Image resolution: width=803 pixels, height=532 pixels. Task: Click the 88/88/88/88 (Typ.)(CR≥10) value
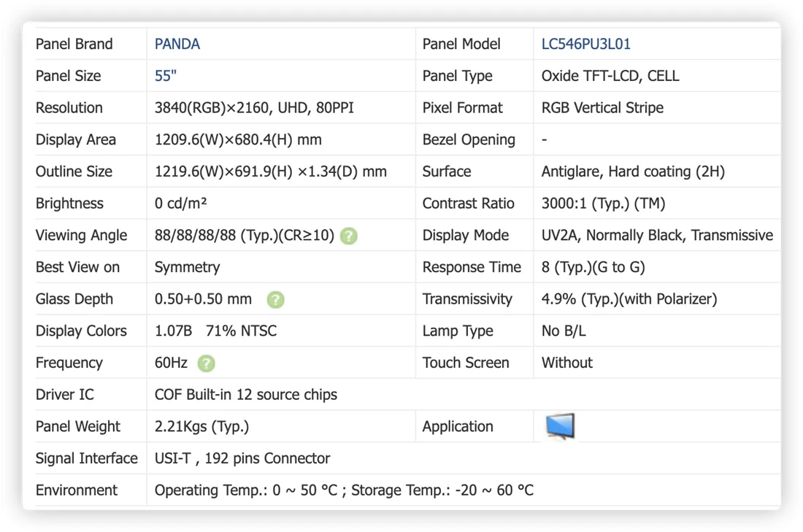[245, 235]
